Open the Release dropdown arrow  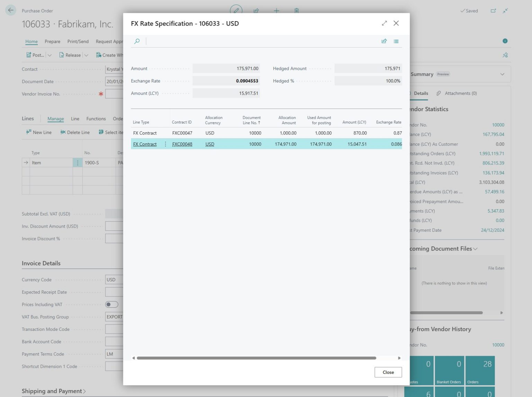pos(86,55)
